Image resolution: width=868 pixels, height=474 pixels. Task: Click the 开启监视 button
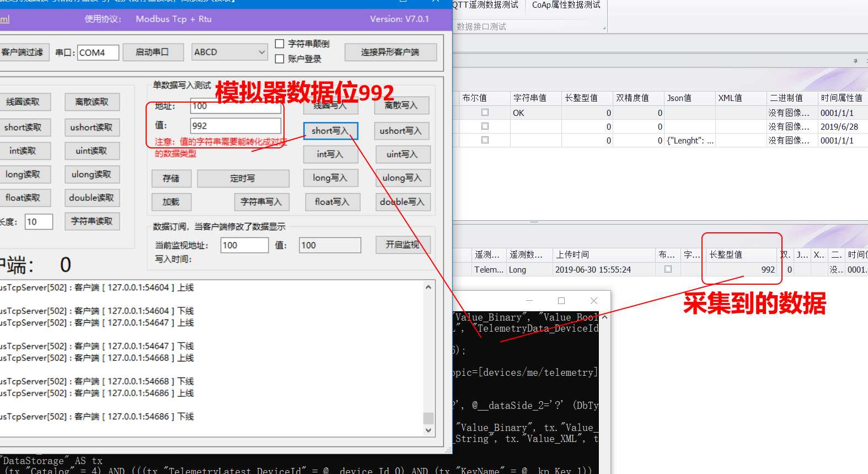[403, 244]
